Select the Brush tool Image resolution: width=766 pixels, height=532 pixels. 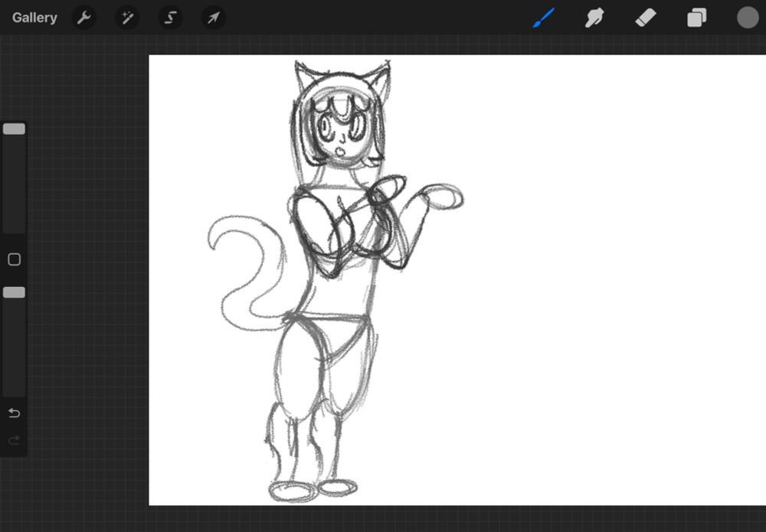click(543, 18)
